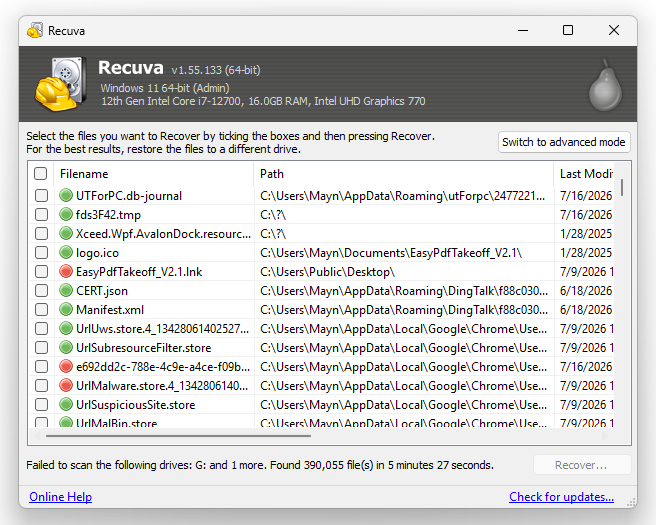Select filename CERT.json
Screen dimensions: 656x525
tap(102, 291)
